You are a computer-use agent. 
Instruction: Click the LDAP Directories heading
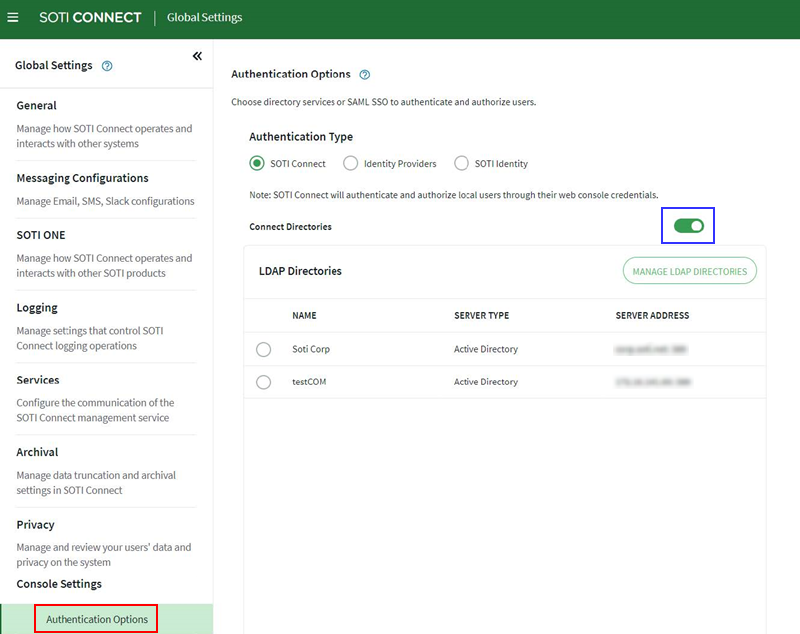click(x=300, y=271)
